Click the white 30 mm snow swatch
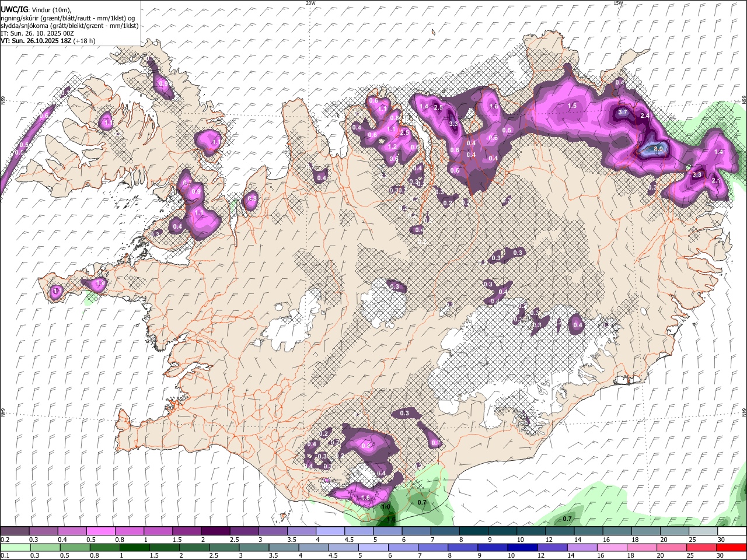This screenshot has width=747, height=560. pyautogui.click(x=731, y=531)
